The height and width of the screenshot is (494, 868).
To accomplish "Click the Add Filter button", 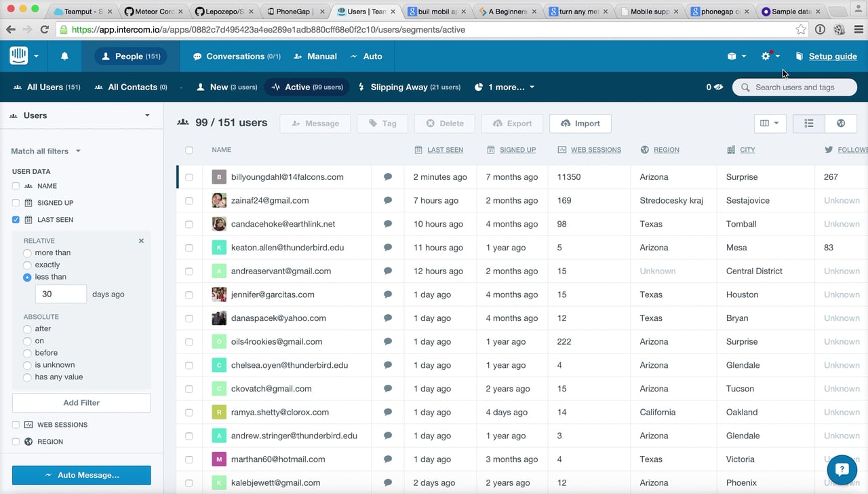I will (81, 403).
